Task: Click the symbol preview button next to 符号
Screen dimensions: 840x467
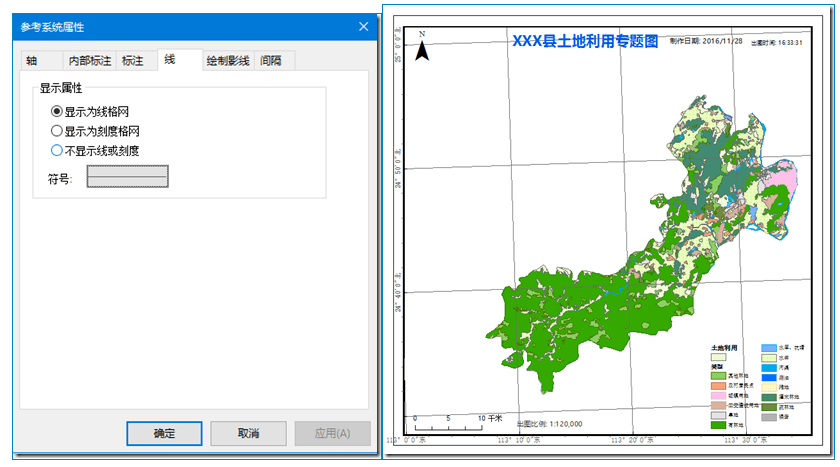Action: pos(127,177)
